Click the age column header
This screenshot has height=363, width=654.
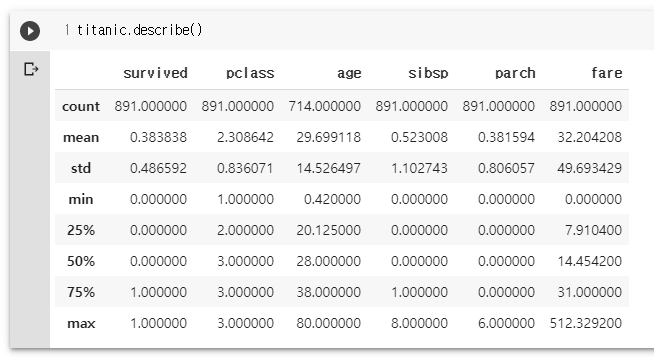pos(349,73)
